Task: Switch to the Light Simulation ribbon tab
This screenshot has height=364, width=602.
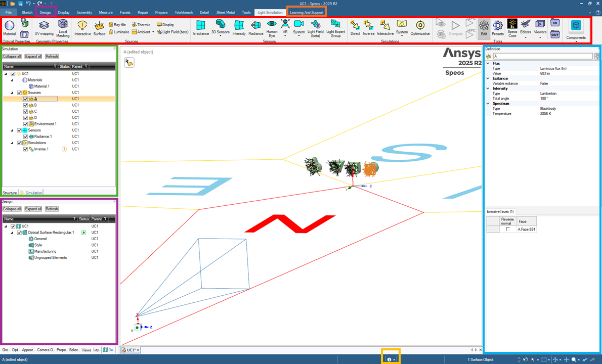Action: (271, 12)
